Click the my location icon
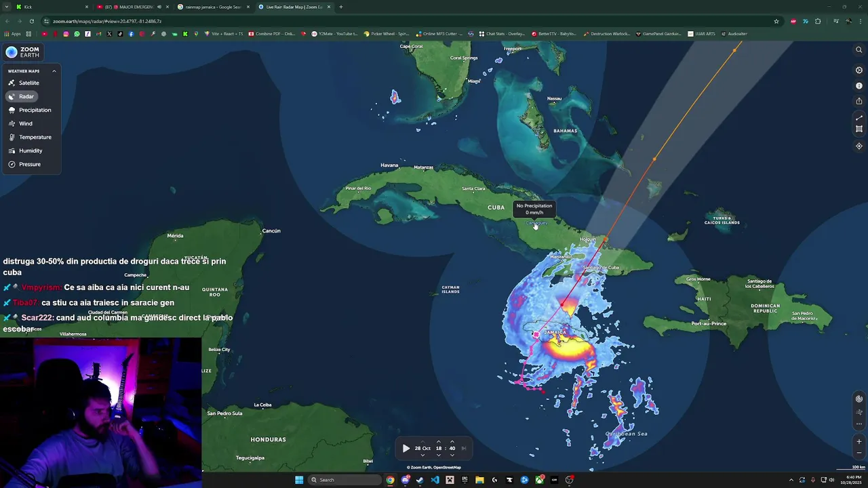 pos(859,146)
